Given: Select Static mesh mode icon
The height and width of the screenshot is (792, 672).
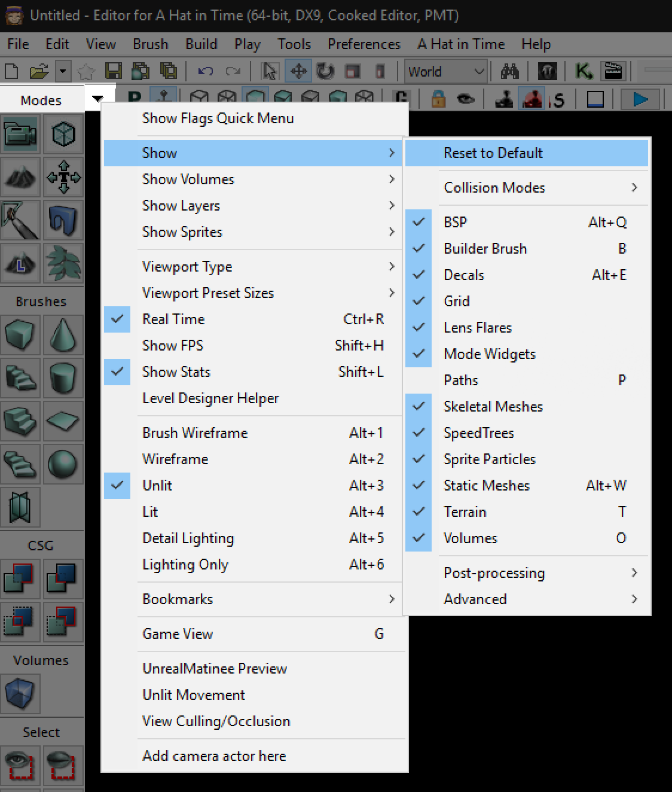Looking at the screenshot, I should coord(63,221).
